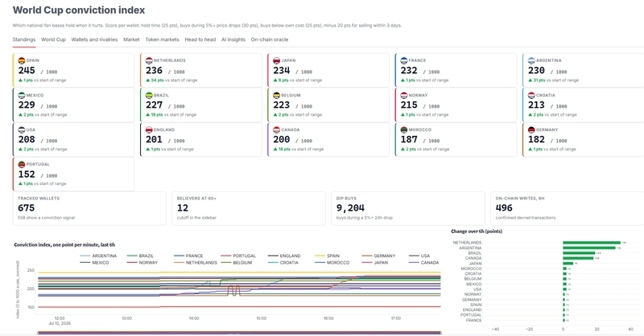Image resolution: width=644 pixels, height=336 pixels.
Task: Click the Brazil bar in change chart
Action: click(579, 253)
